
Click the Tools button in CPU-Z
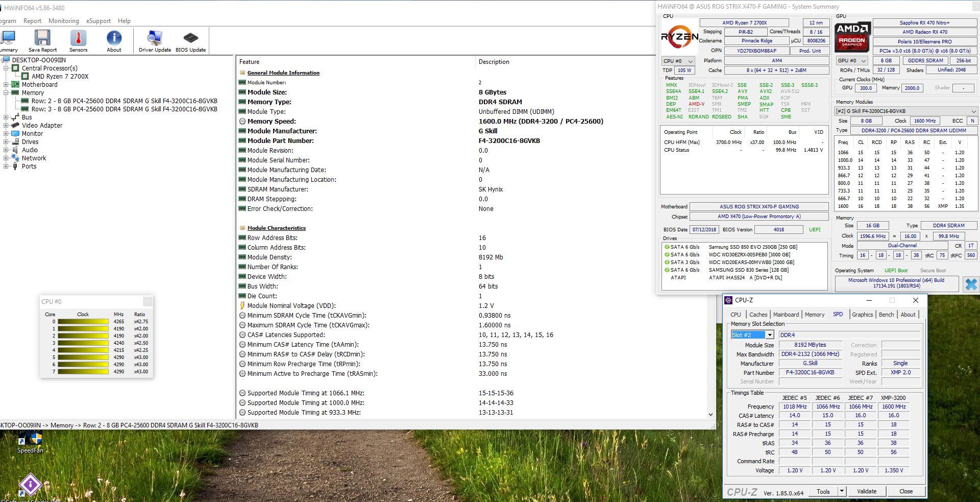point(823,491)
